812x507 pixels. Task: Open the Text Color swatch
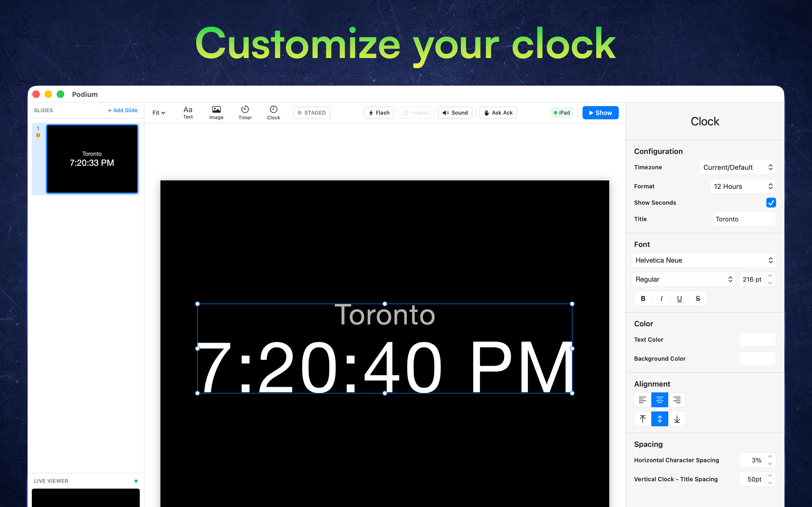pos(757,339)
